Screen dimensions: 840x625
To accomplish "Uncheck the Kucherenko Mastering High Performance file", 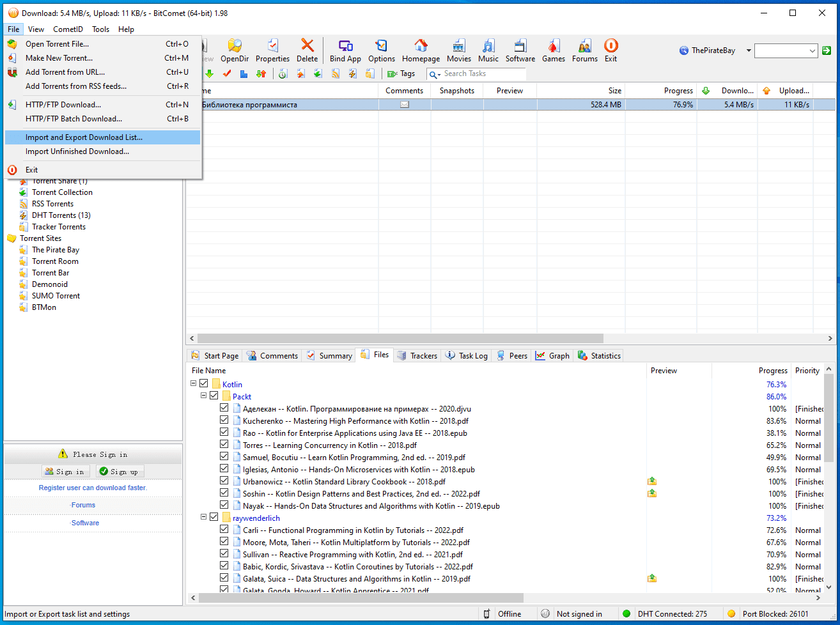I will 224,420.
